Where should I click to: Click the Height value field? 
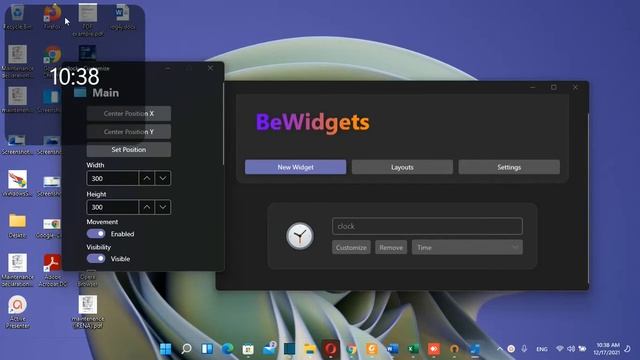pos(113,207)
